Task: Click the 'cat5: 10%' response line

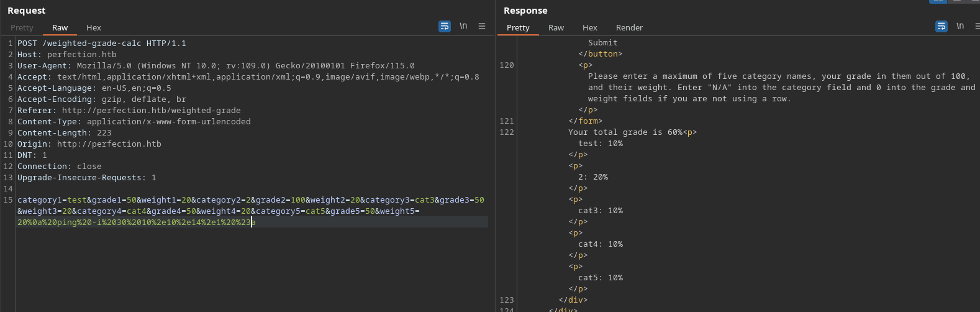Action: click(x=601, y=277)
